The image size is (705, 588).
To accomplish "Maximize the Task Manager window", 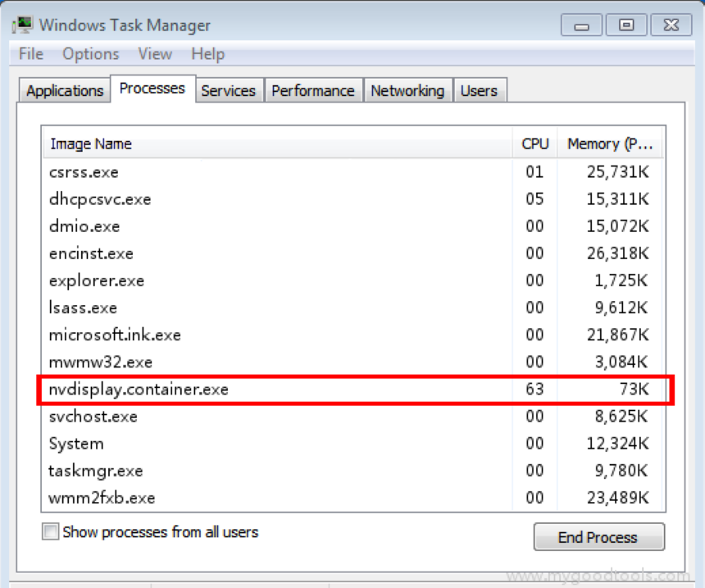I will (626, 25).
